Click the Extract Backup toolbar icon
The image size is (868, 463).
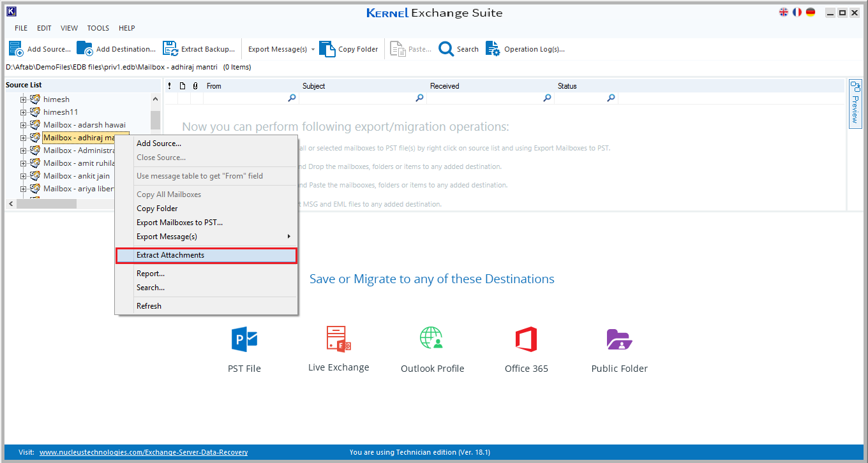(170, 48)
